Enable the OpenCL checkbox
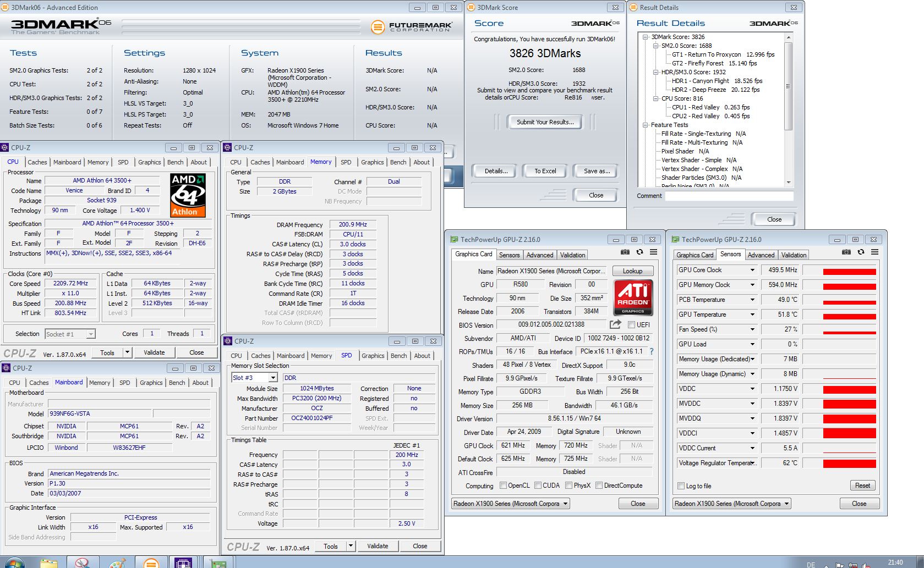924x568 pixels. [503, 486]
